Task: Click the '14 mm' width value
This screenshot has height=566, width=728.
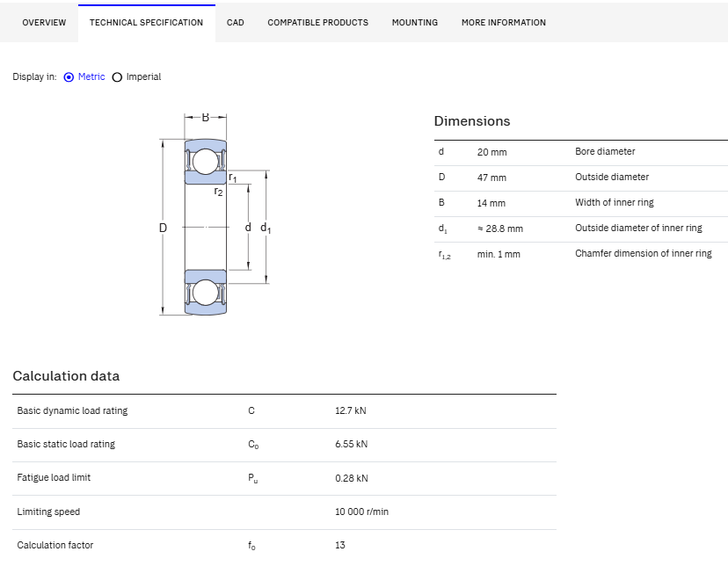Action: (491, 203)
